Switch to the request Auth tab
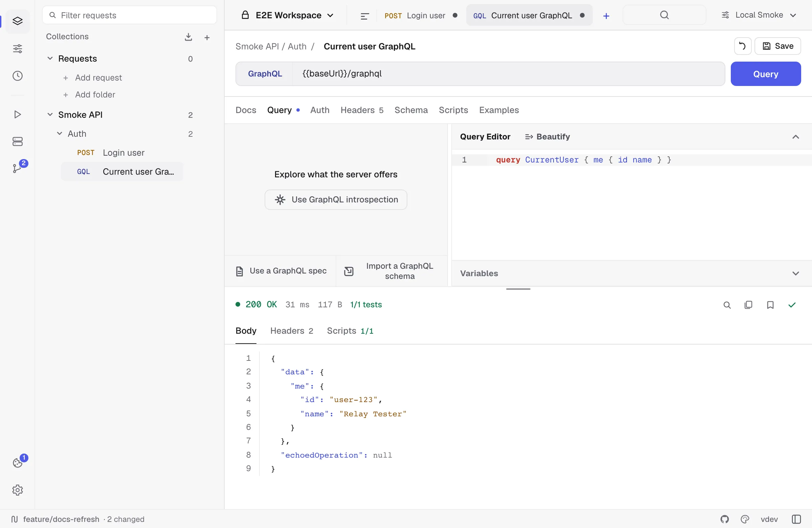Screen dimensions: 812x528 click(320, 110)
